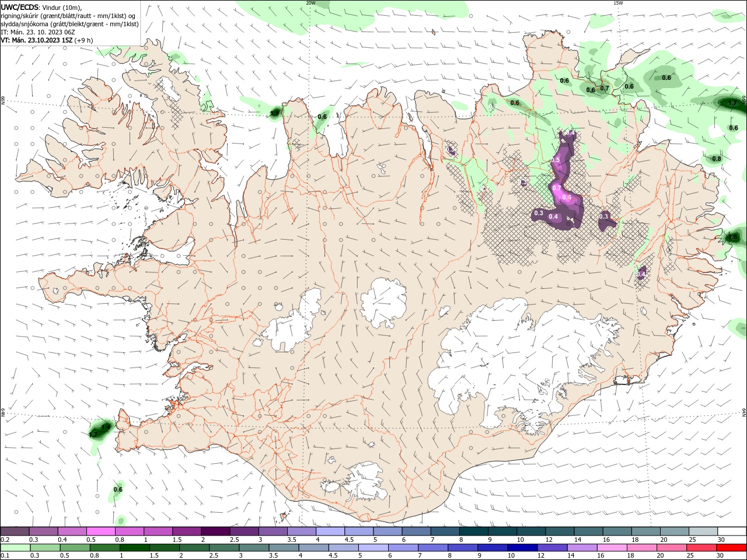The height and width of the screenshot is (560, 747).
Task: Click the '(+9 h)' forecast offset text
Action: pos(83,40)
